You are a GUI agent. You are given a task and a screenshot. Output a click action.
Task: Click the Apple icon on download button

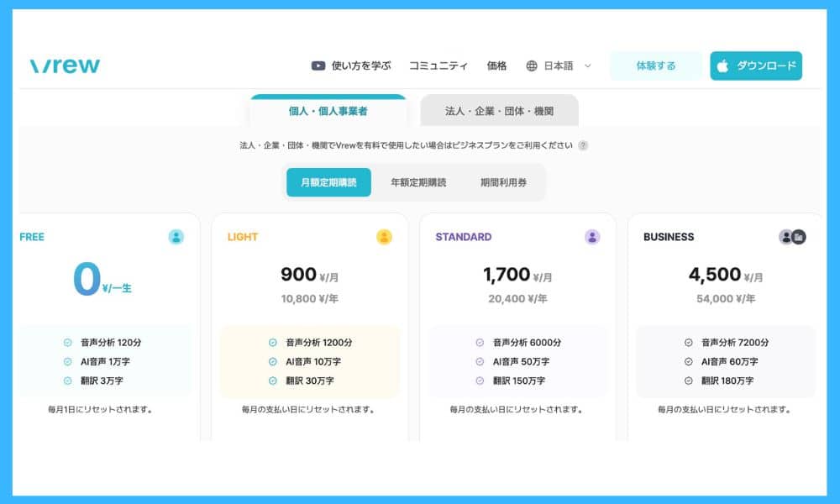pyautogui.click(x=722, y=66)
